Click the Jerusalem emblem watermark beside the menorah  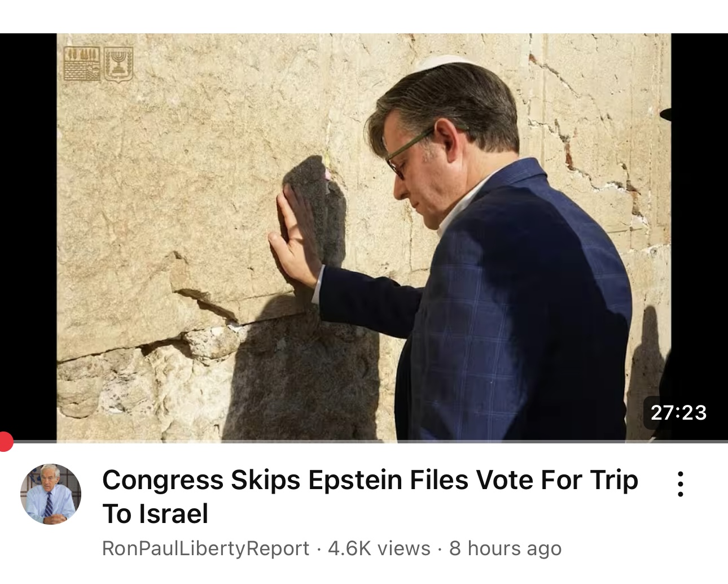tap(82, 64)
